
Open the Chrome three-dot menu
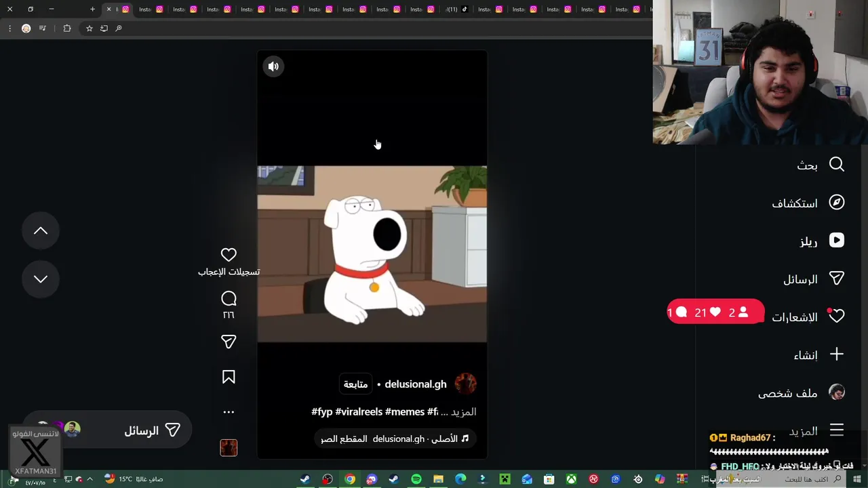[x=9, y=28]
